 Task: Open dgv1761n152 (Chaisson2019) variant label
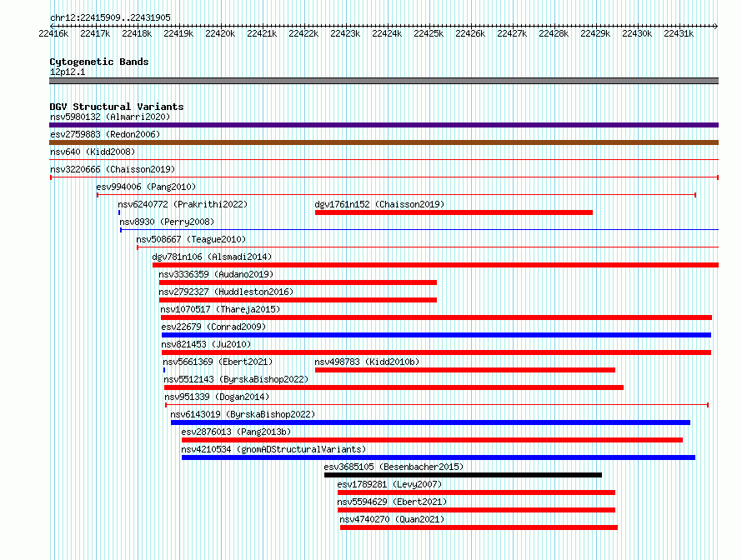[x=379, y=204]
